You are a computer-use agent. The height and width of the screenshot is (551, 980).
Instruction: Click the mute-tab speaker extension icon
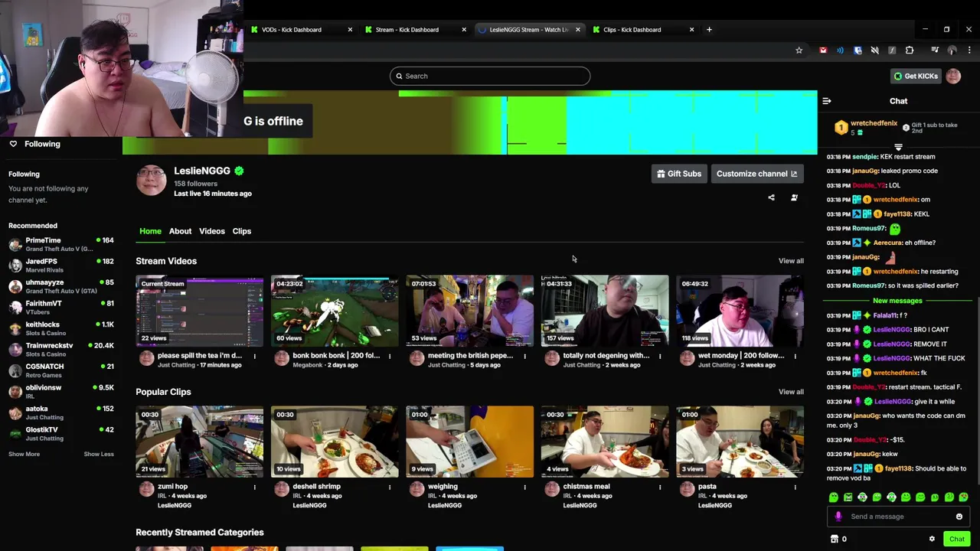click(x=875, y=51)
